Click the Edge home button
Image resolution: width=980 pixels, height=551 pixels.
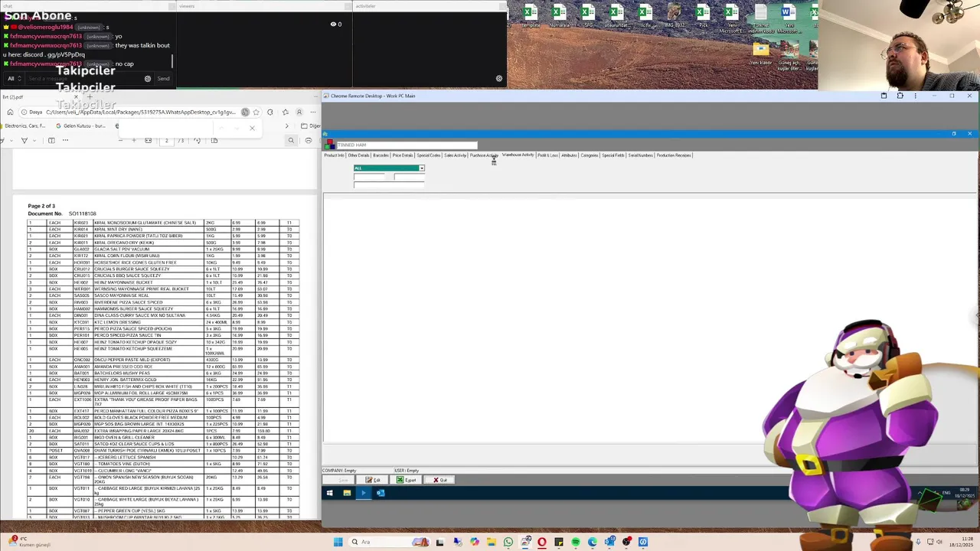(10, 112)
